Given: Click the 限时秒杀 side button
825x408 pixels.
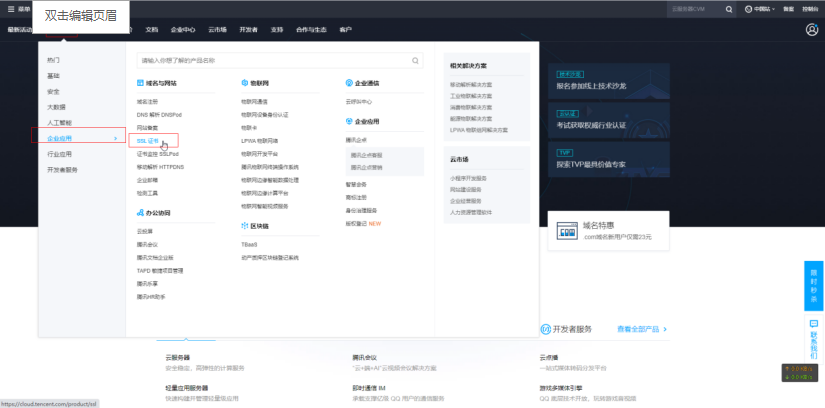Looking at the screenshot, I should click(x=813, y=286).
